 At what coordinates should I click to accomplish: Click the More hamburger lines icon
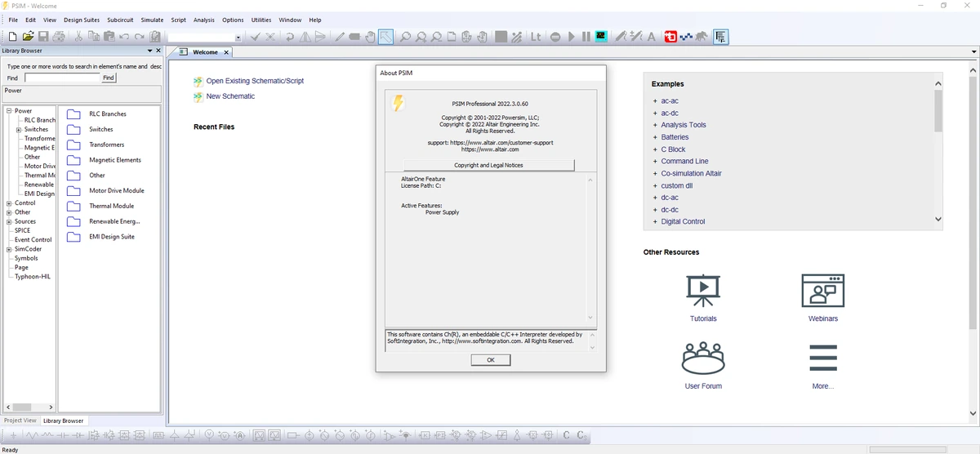tap(822, 358)
